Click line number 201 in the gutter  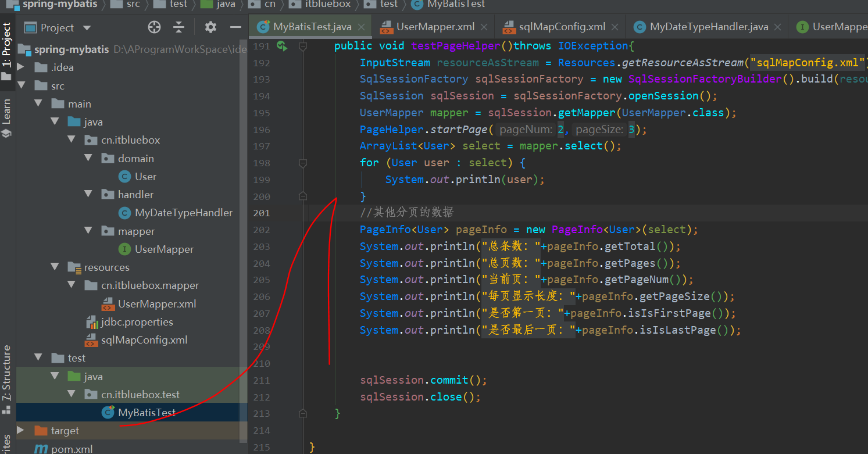coord(262,213)
